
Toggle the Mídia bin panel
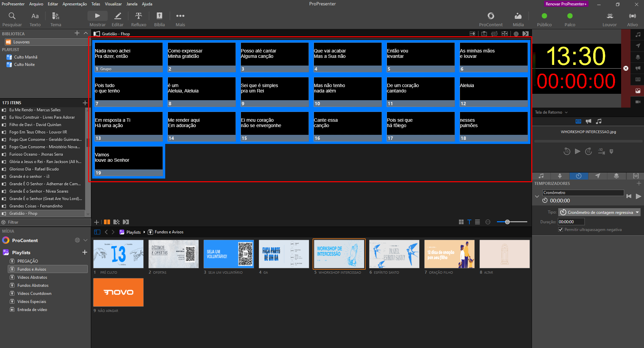[x=518, y=20]
